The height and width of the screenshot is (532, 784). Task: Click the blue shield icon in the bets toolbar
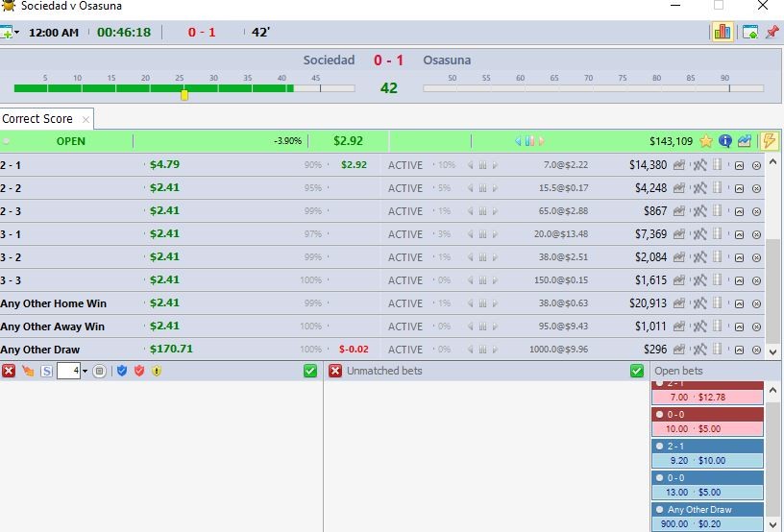(122, 371)
